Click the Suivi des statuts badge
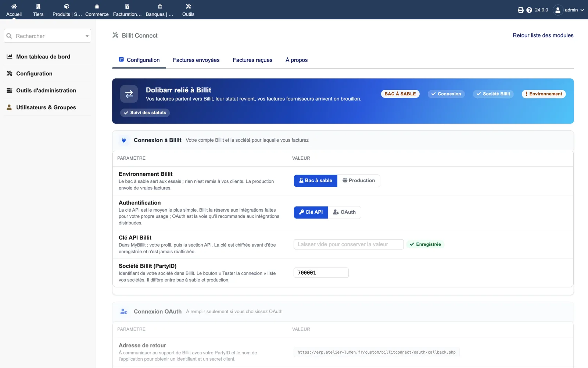Viewport: 588px width, 368px height. [145, 113]
